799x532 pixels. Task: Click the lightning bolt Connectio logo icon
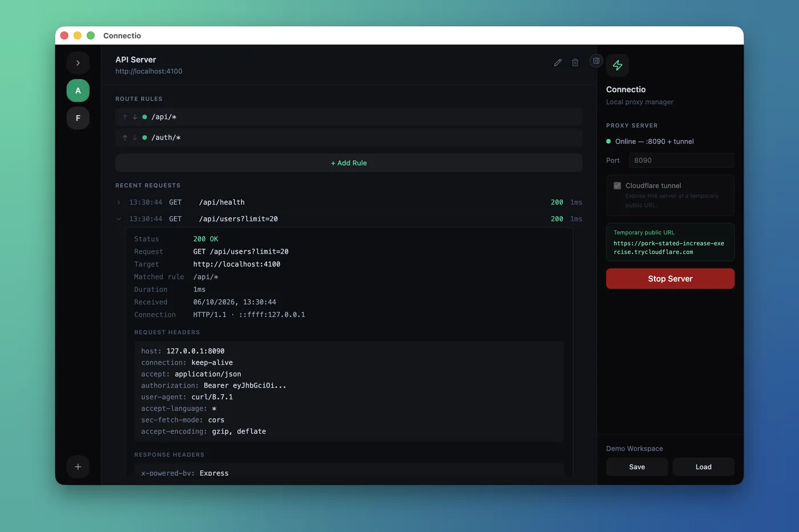(618, 66)
